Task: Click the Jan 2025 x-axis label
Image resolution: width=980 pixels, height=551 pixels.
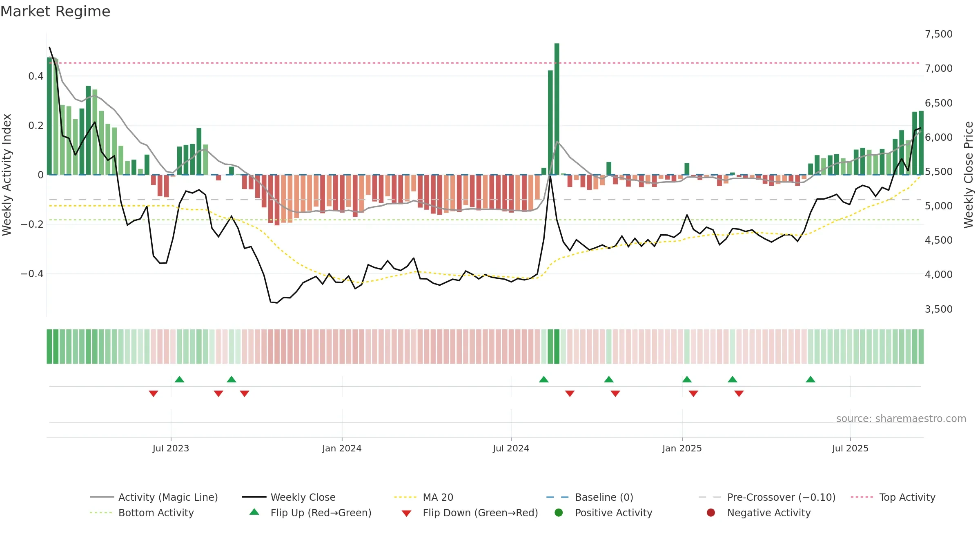Action: (682, 449)
